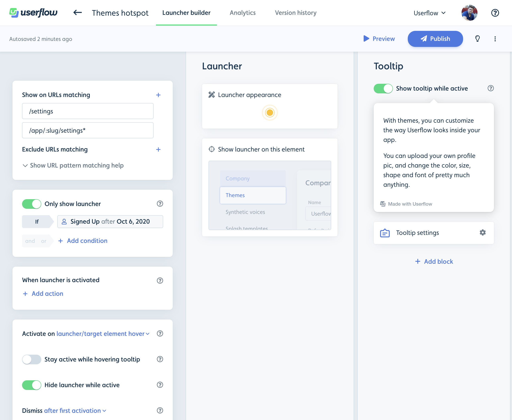Open the Launcher appearance card
This screenshot has height=420, width=512.
270,106
